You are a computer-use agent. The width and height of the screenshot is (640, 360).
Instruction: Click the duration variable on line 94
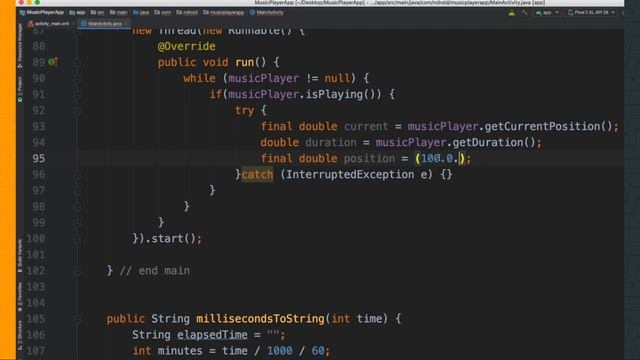(331, 142)
